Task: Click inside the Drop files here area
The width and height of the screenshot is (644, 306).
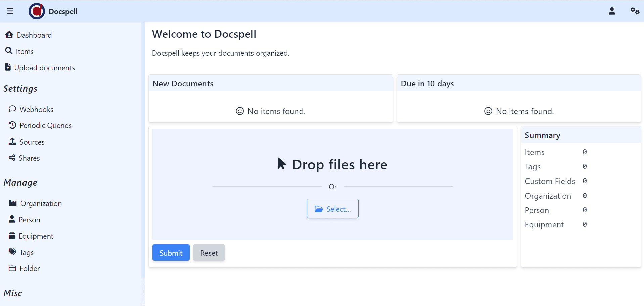Action: (332, 164)
